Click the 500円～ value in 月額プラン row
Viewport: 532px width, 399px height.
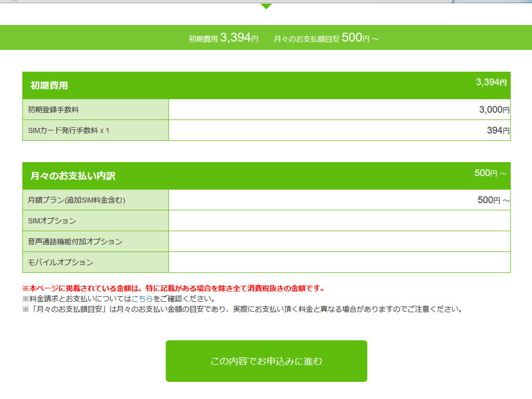pos(494,200)
